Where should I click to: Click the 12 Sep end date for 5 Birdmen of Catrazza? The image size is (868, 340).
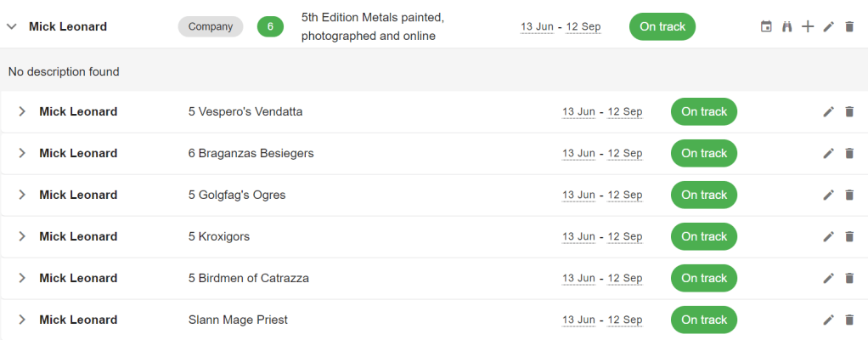625,278
